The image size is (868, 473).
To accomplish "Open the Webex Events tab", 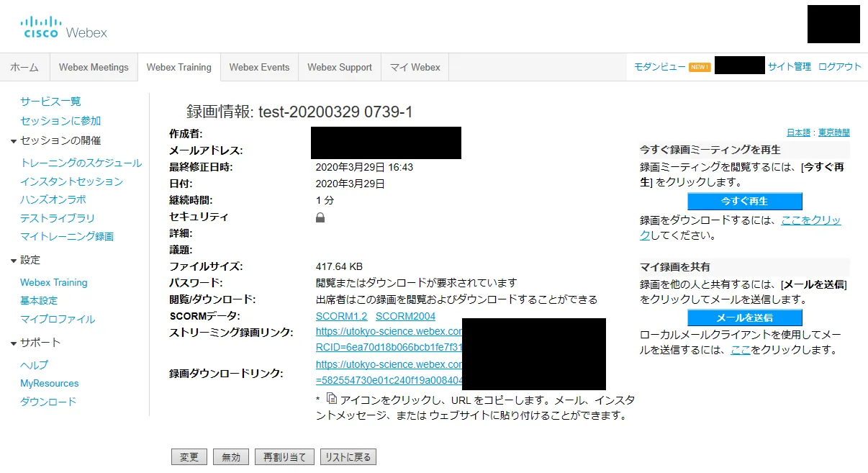I will 259,67.
